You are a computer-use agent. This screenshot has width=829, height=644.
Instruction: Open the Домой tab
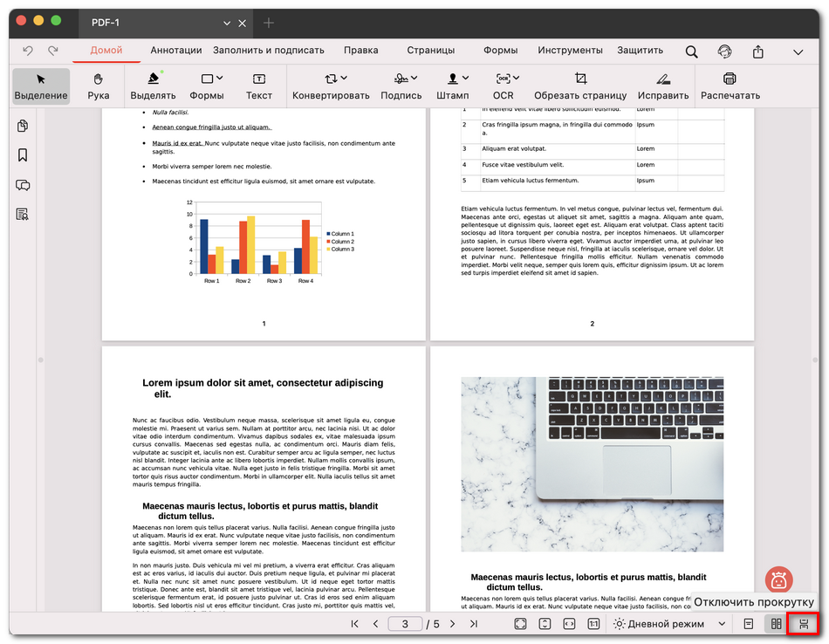106,51
